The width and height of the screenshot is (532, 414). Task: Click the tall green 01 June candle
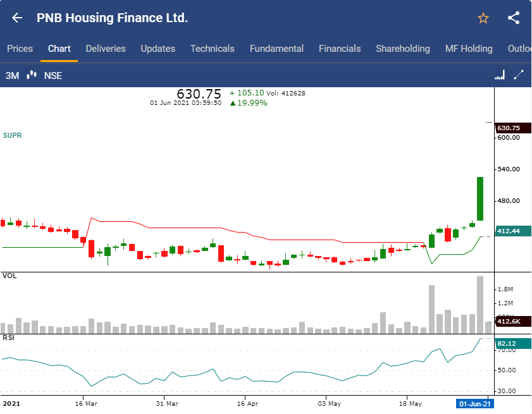tap(480, 198)
